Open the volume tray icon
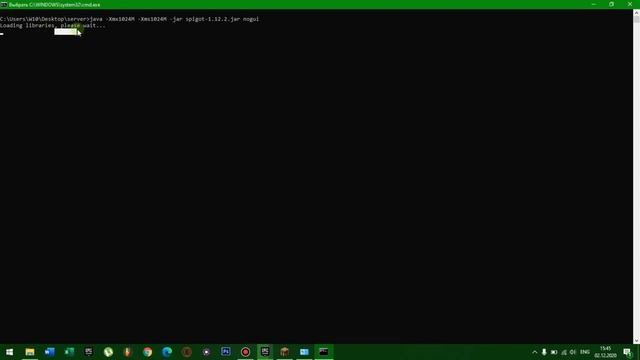Image resolution: width=640 pixels, height=360 pixels. click(573, 352)
